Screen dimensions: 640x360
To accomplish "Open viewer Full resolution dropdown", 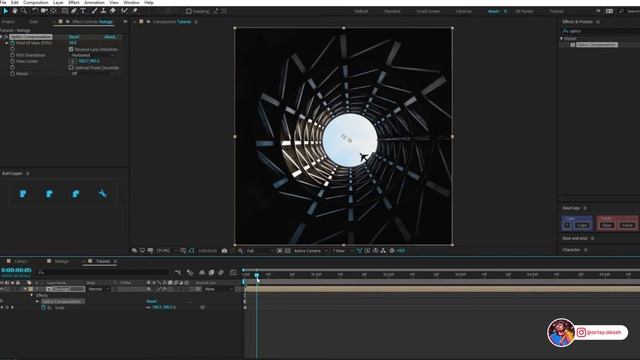I will tap(260, 251).
